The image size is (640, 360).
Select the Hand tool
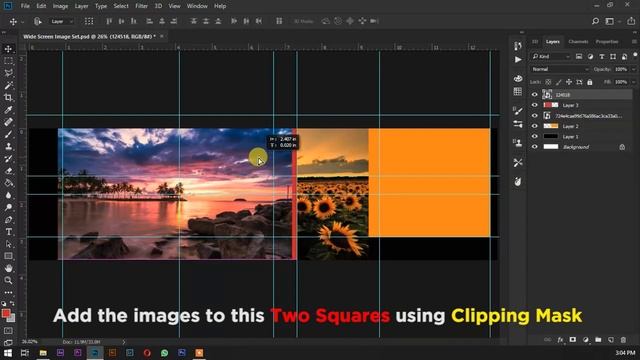pyautogui.click(x=8, y=268)
